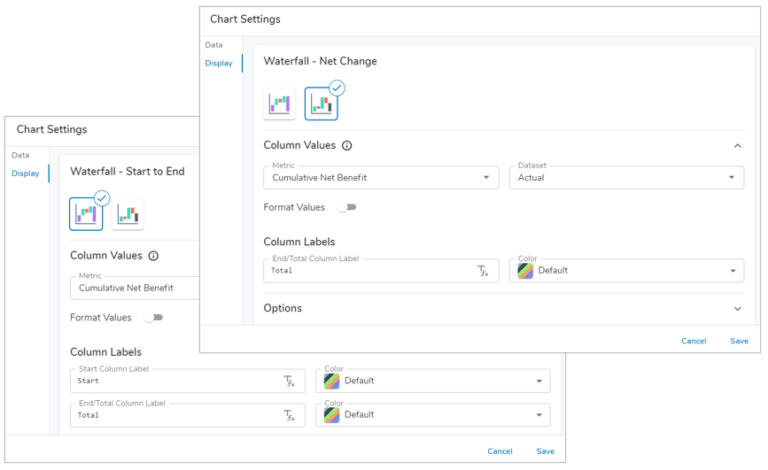The width and height of the screenshot is (768, 470).
Task: Click End/Total Column Label field in front dialog
Action: click(381, 271)
